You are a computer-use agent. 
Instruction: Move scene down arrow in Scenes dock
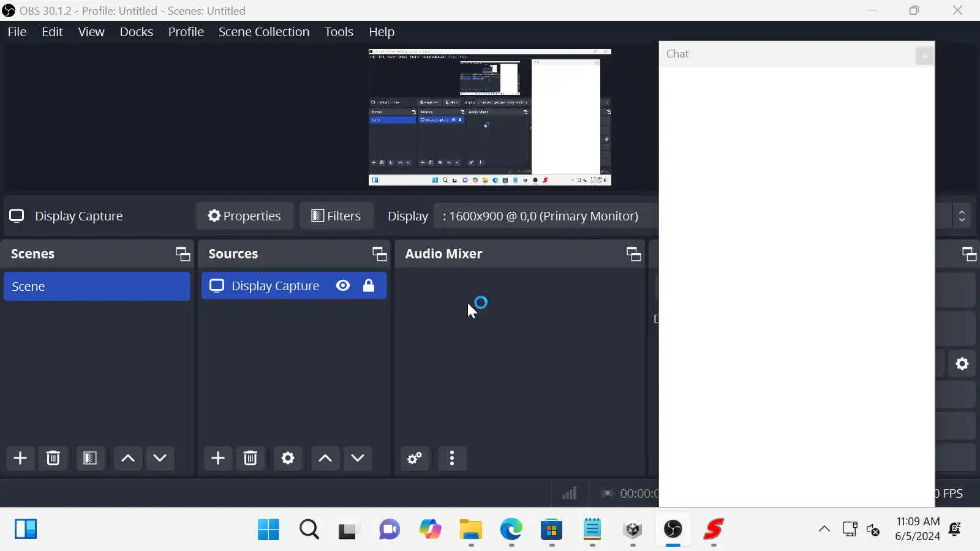click(x=160, y=458)
